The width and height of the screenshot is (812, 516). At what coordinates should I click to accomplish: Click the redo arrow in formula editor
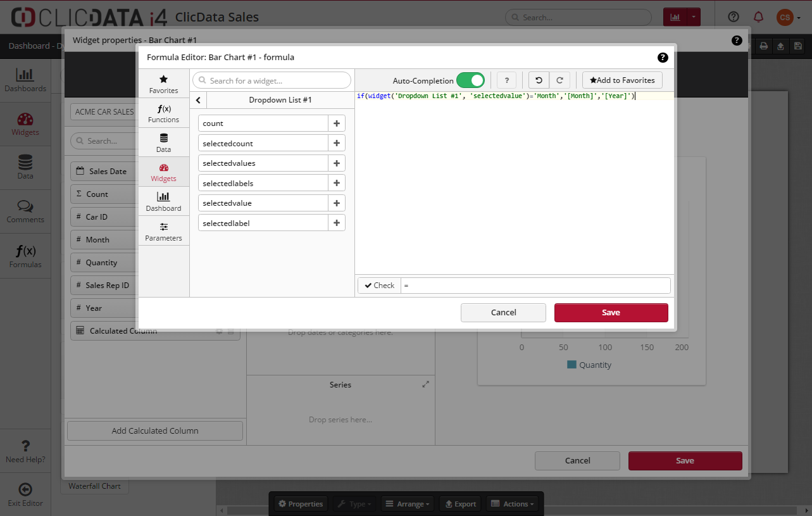tap(559, 80)
